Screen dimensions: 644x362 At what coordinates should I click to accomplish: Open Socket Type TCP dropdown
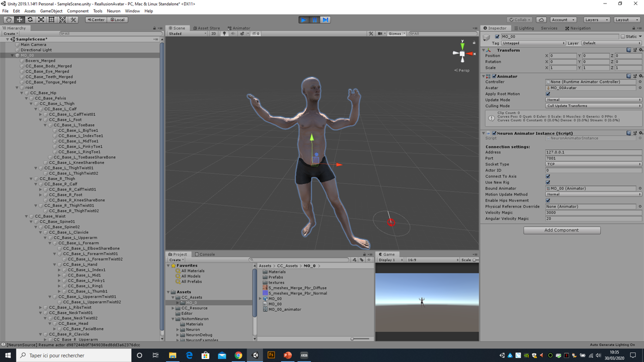594,164
